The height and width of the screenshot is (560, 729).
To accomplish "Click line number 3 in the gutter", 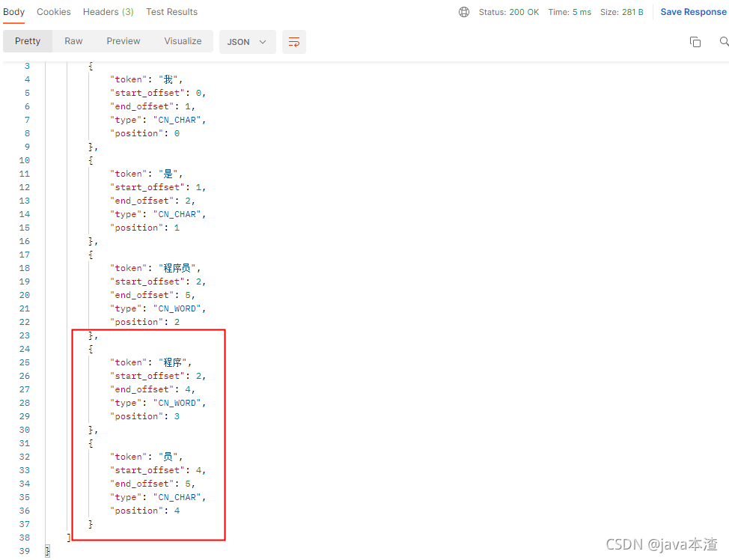I will [27, 66].
